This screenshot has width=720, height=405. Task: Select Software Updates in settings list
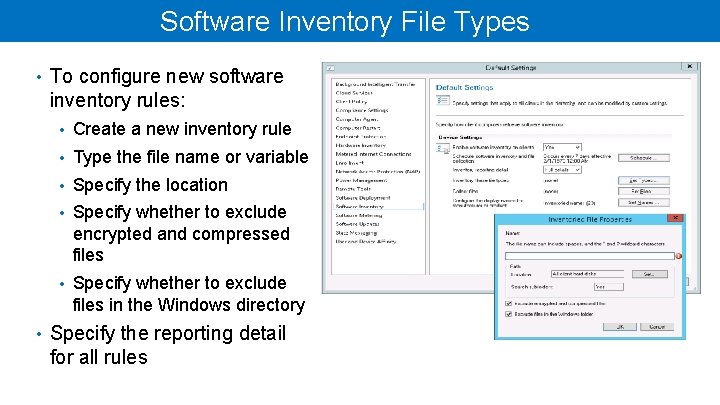(358, 224)
